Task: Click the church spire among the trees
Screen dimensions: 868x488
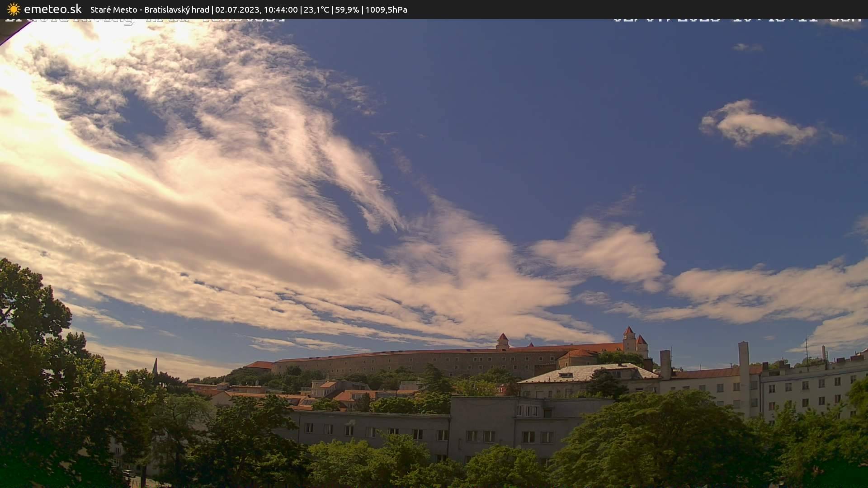Action: pyautogui.click(x=155, y=366)
